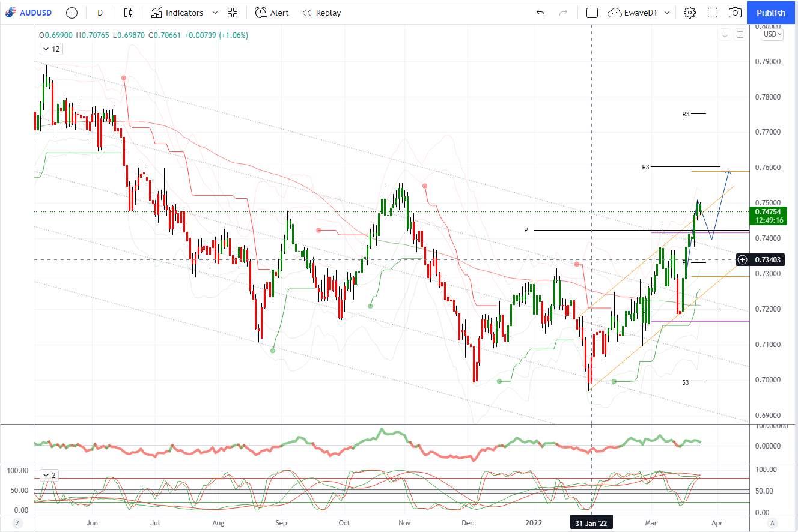Collapse the lower pane legend showing 2
Image resolution: width=798 pixels, height=532 pixels.
coord(49,475)
